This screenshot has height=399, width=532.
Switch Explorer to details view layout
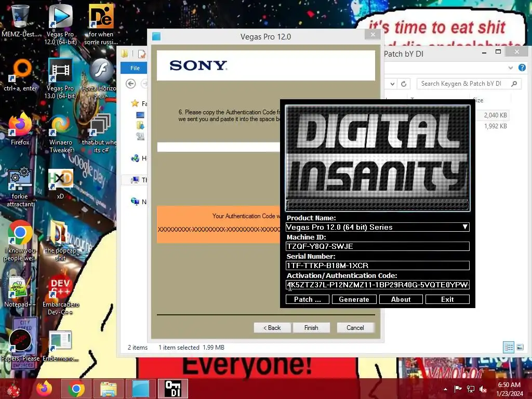pyautogui.click(x=508, y=347)
